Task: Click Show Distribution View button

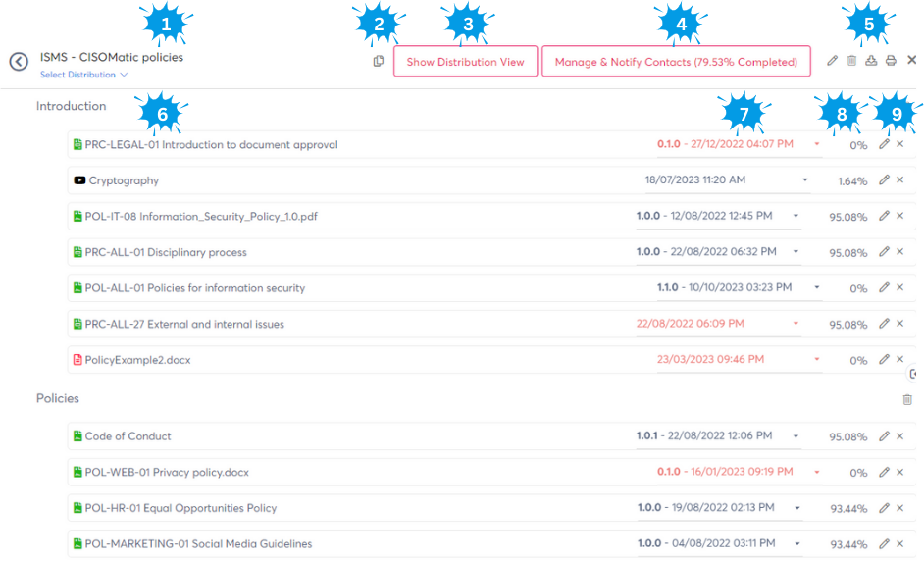Action: click(x=466, y=61)
